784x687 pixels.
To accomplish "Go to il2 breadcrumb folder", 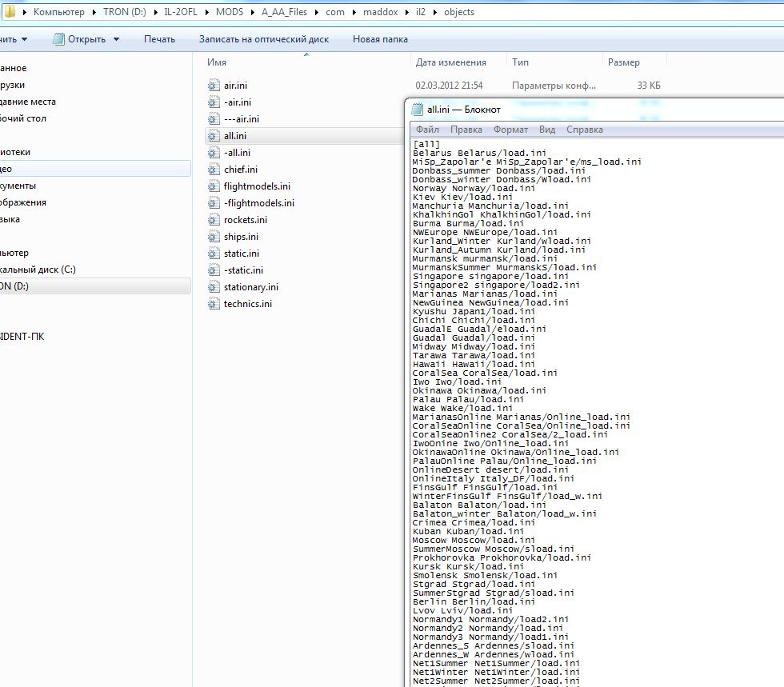I will tap(421, 12).
